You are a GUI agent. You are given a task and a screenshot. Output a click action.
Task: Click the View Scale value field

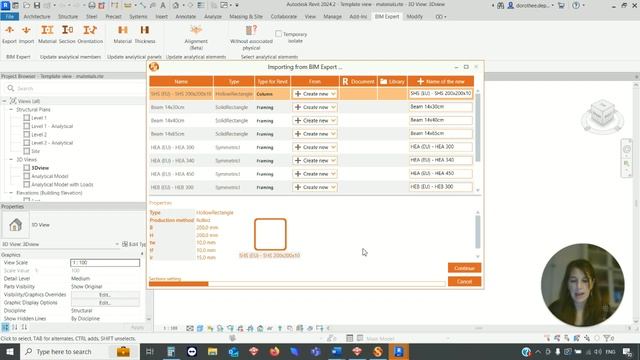(105, 263)
